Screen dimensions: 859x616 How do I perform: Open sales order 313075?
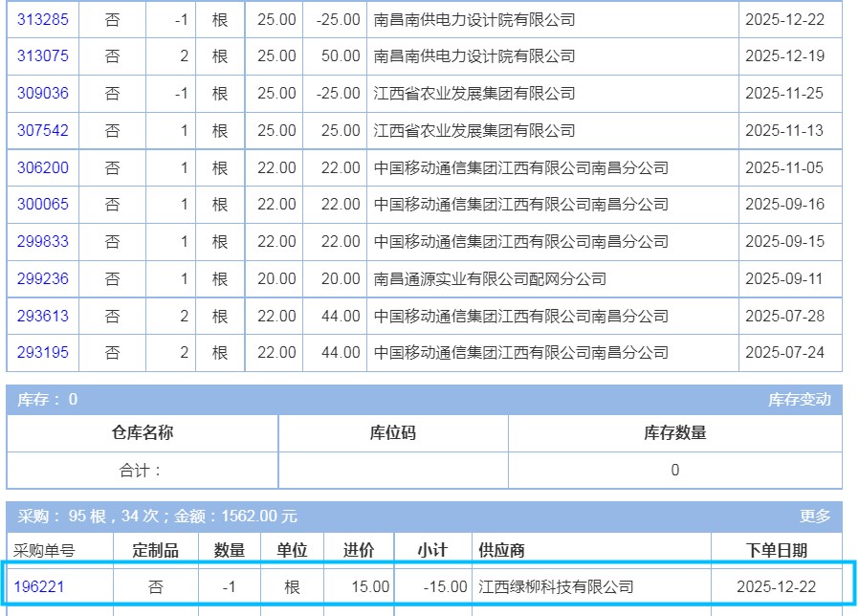point(43,56)
